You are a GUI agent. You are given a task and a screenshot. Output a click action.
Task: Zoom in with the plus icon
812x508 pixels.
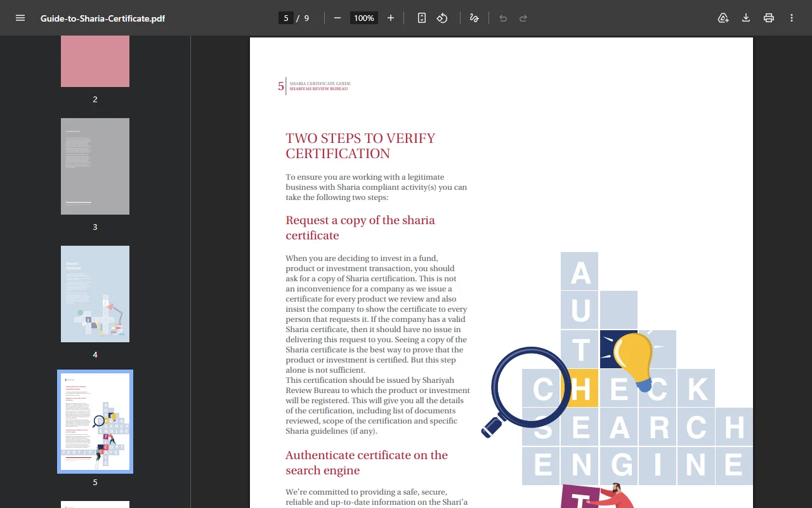pyautogui.click(x=391, y=18)
